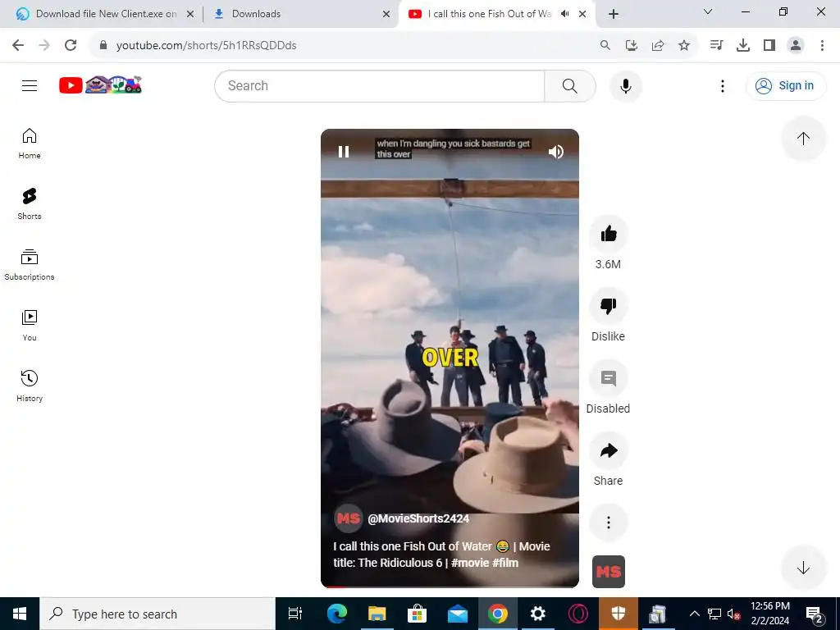Image resolution: width=840 pixels, height=630 pixels.
Task: Search with your voice microphone button
Action: 626,85
